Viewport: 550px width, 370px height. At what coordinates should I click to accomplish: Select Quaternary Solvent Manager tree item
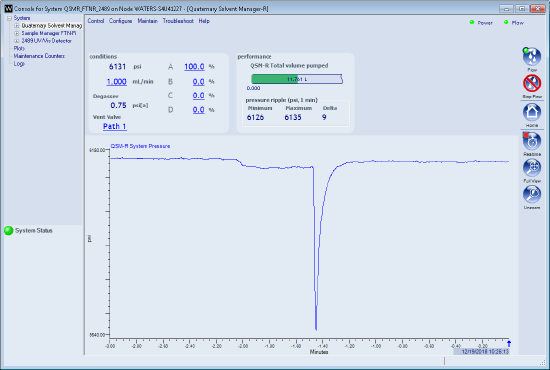point(52,26)
